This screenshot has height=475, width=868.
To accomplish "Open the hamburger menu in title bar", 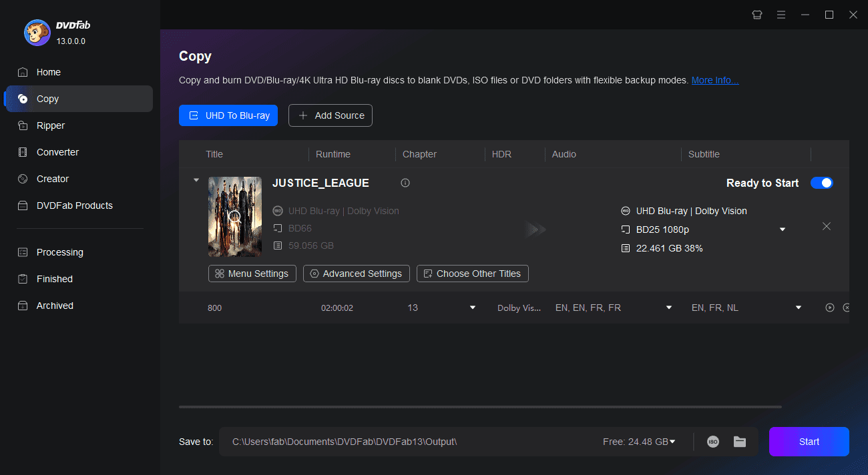I will (781, 15).
